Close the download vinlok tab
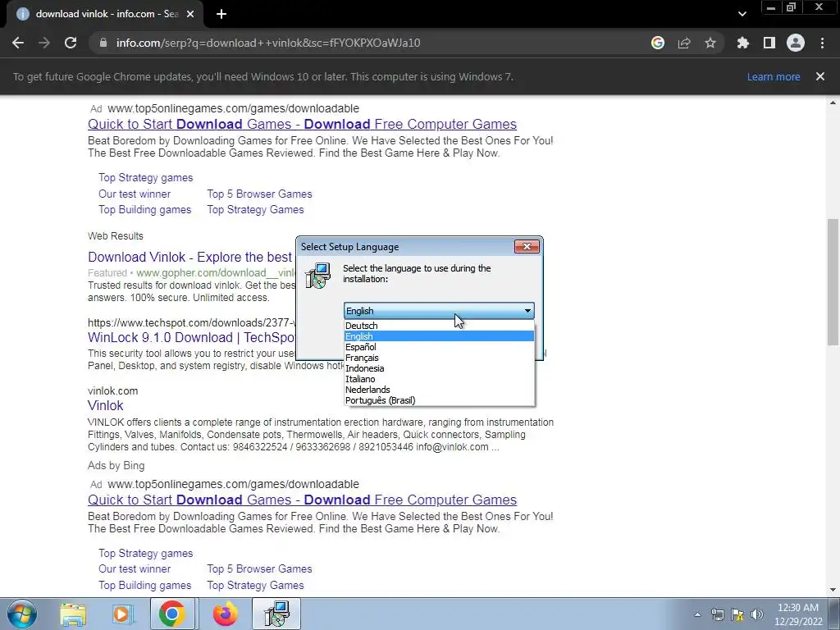Image resolution: width=840 pixels, height=630 pixels. (190, 15)
